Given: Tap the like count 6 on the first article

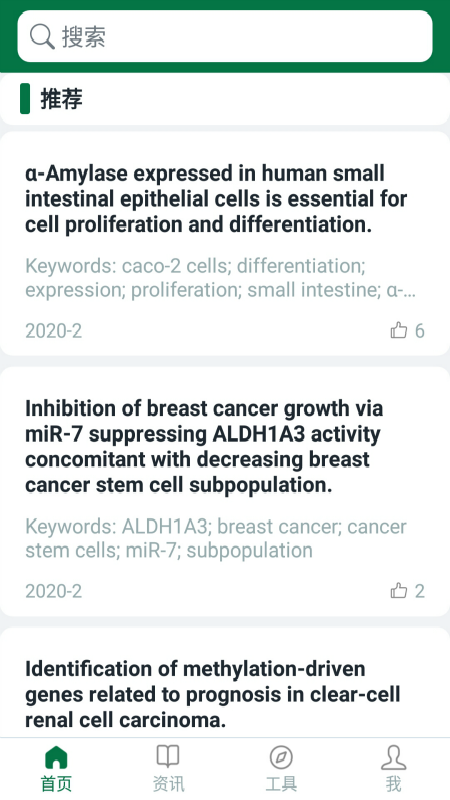Looking at the screenshot, I should (419, 331).
